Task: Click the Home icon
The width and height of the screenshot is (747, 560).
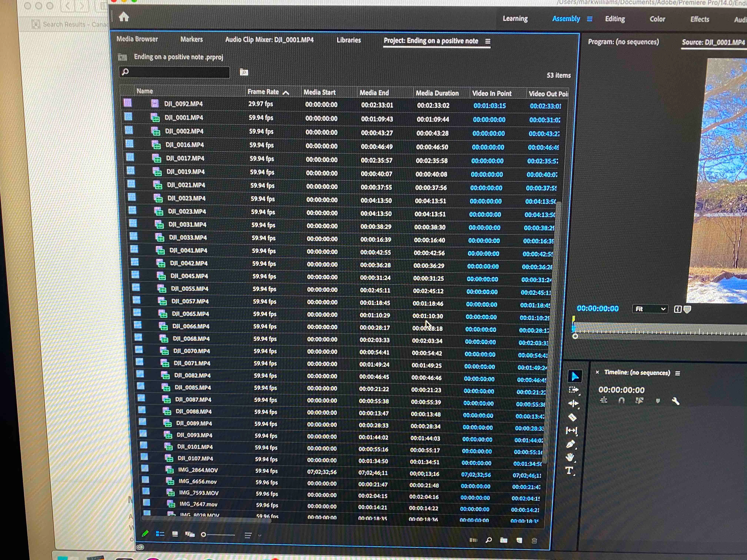Action: [x=124, y=16]
